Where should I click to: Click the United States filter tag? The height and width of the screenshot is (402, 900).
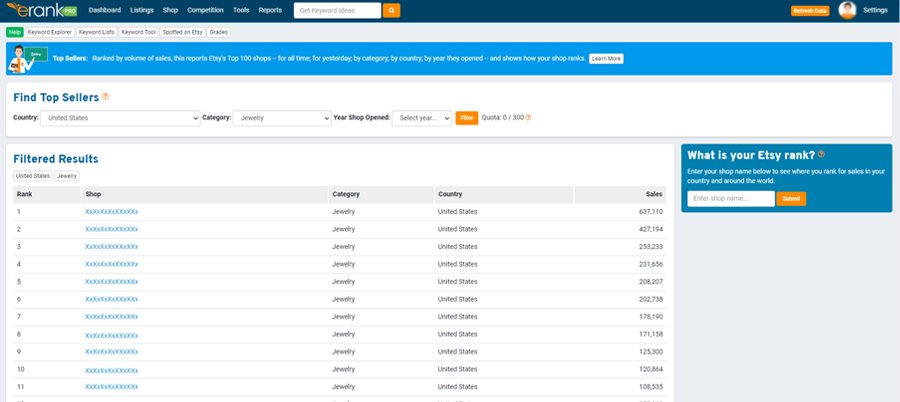[x=33, y=176]
